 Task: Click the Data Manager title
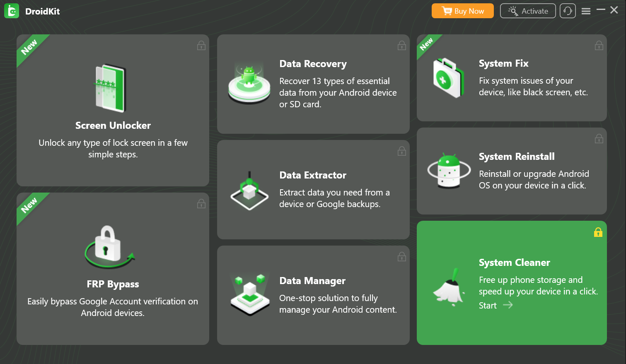(x=312, y=281)
